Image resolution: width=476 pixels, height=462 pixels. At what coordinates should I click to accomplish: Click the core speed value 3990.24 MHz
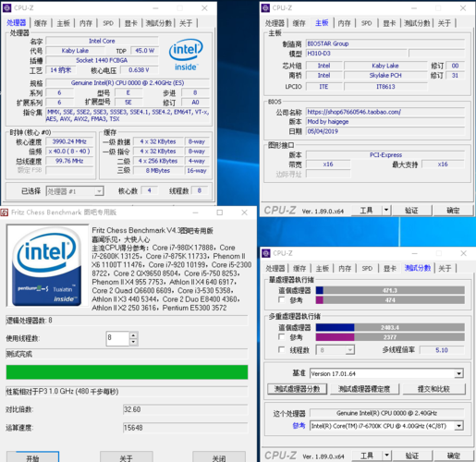pos(69,141)
